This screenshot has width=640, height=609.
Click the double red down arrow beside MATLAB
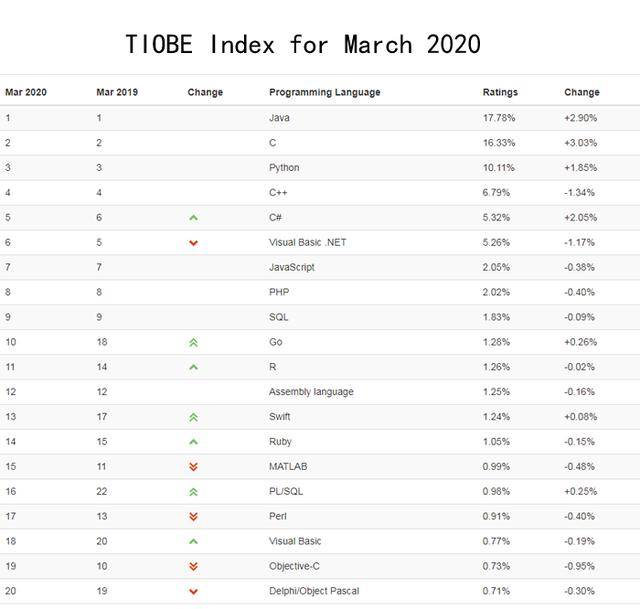pos(193,467)
